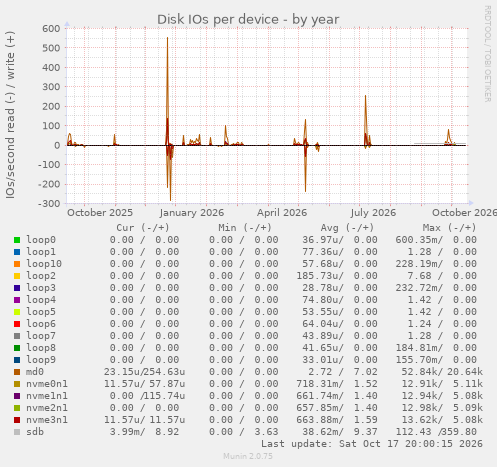Click the 'Min (-/+)' column header
The image size is (497, 467).
coord(245,228)
